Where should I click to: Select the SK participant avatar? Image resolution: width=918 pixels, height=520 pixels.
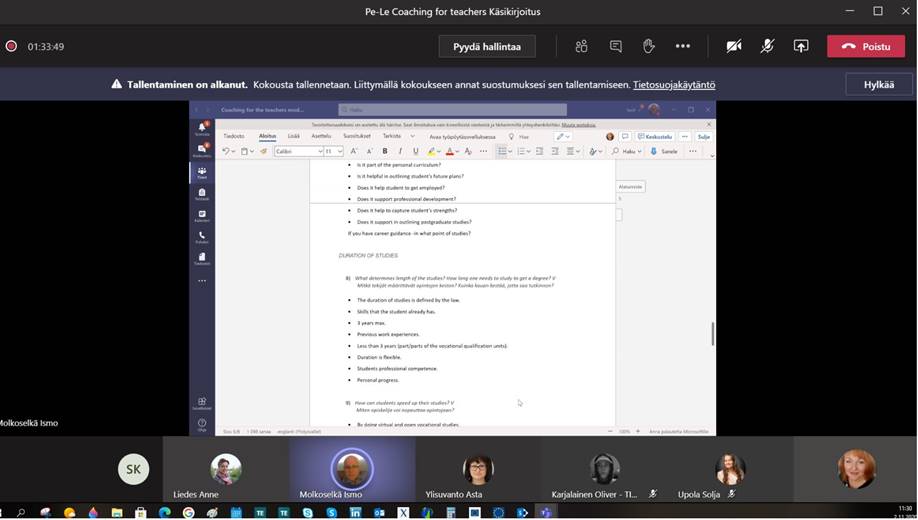[133, 469]
